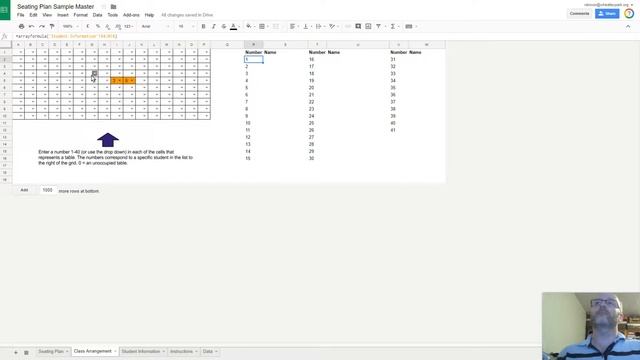This screenshot has width=640, height=360.
Task: Click the formula bar text
Action: [67, 36]
